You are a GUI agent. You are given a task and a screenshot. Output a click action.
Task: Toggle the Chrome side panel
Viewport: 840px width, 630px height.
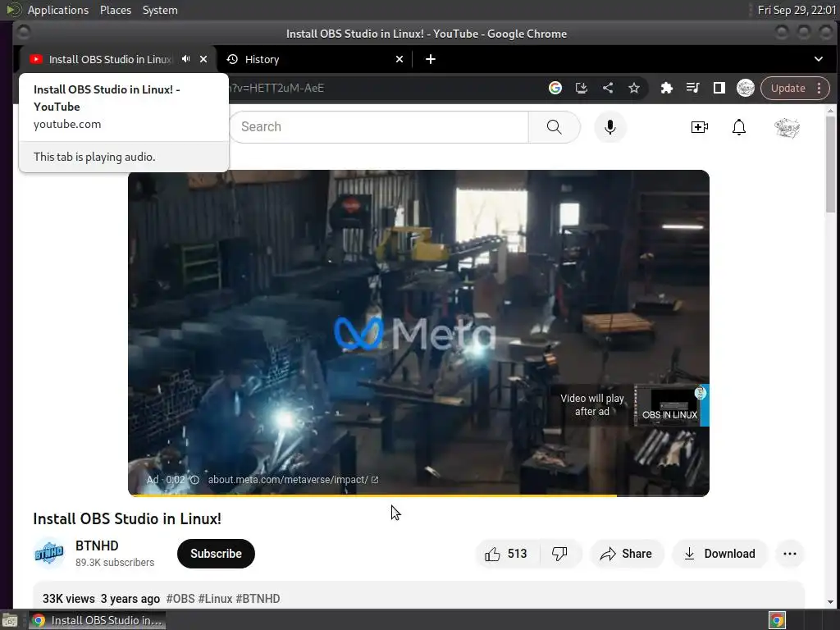click(x=719, y=88)
